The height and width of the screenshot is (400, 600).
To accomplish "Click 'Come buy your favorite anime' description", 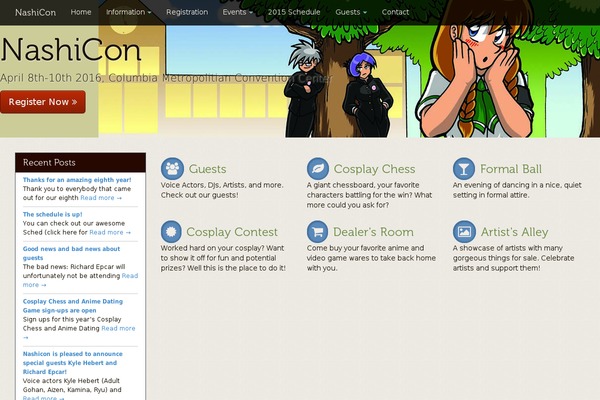I will point(371,258).
